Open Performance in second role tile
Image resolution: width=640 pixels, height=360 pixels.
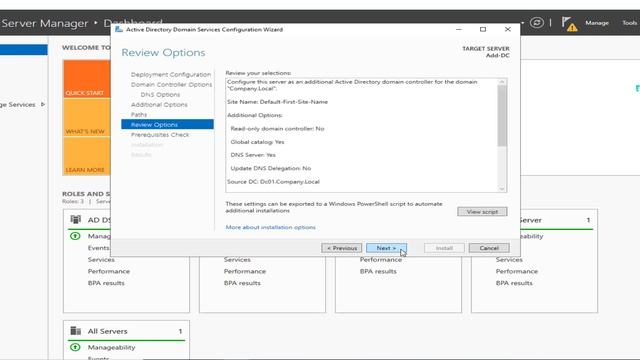[244, 271]
